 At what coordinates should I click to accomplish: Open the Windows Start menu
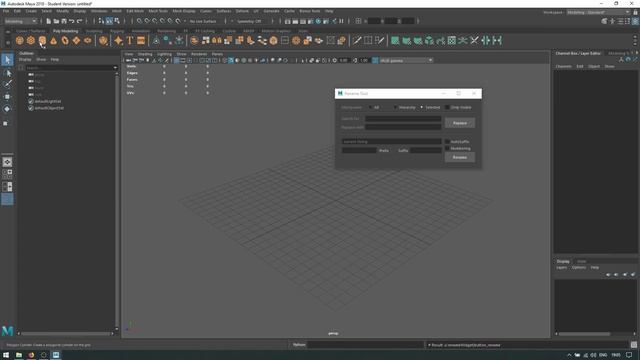point(6,355)
